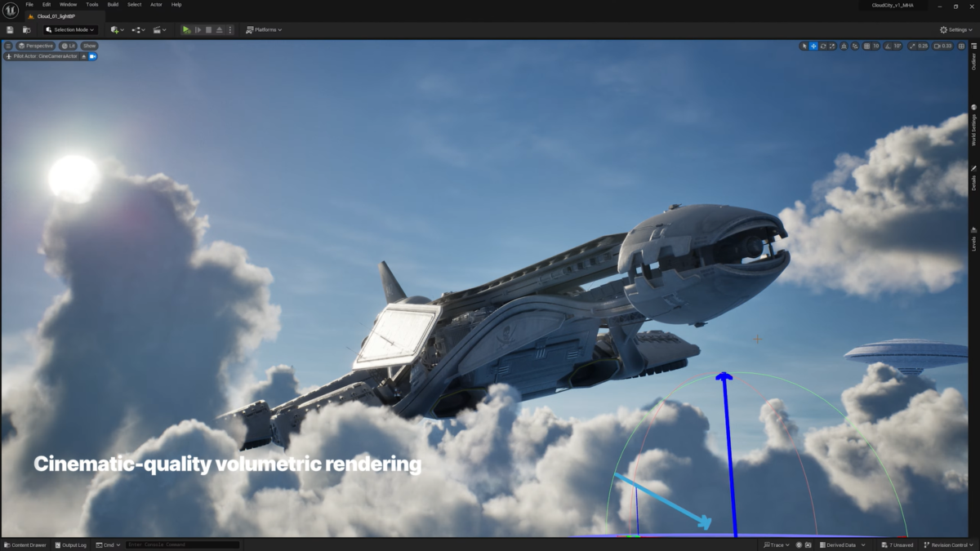Click the CloudCity_v1_MHA project name label
This screenshot has width=980, height=551.
[x=893, y=5]
